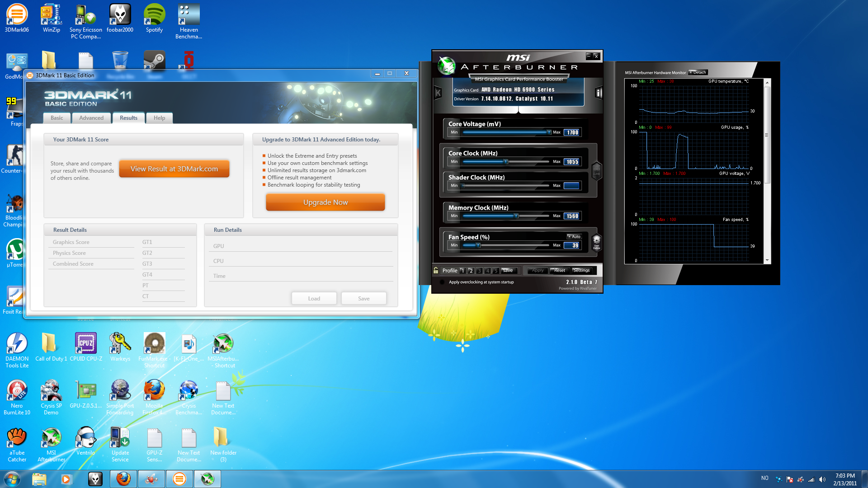
Task: Open the New folder (3) desktop icon
Action: pos(223,444)
